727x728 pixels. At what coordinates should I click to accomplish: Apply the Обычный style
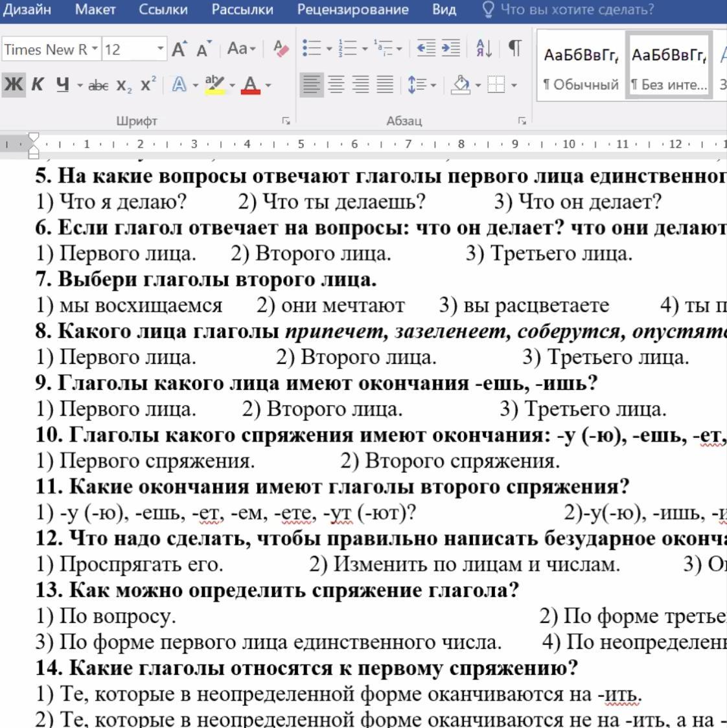click(581, 69)
